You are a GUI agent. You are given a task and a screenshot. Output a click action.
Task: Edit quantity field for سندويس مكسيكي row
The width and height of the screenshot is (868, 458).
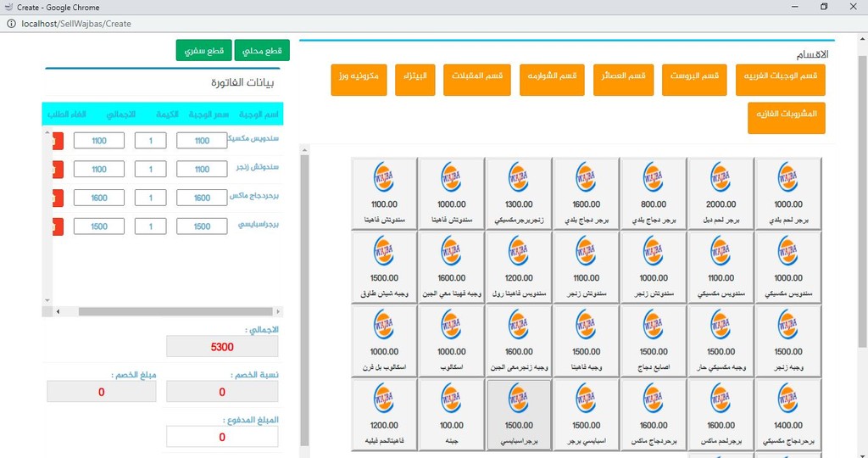coord(151,141)
